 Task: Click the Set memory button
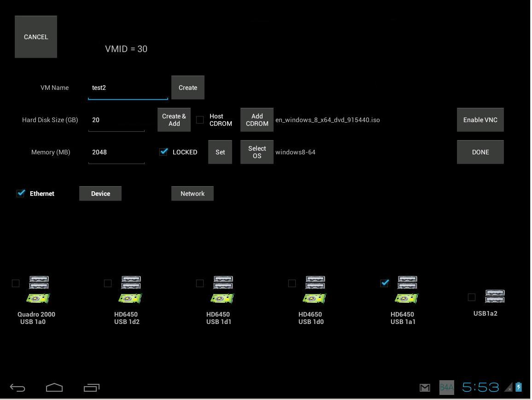coord(220,152)
